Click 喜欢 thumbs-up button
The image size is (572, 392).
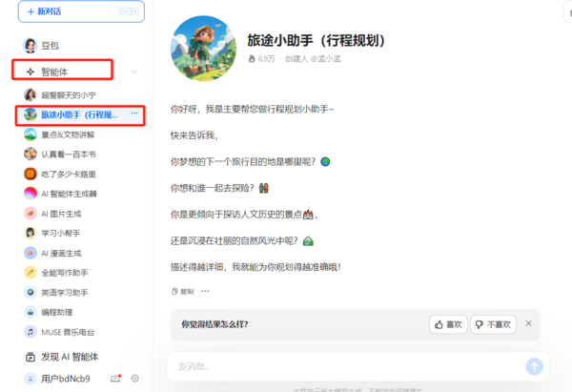tap(448, 324)
